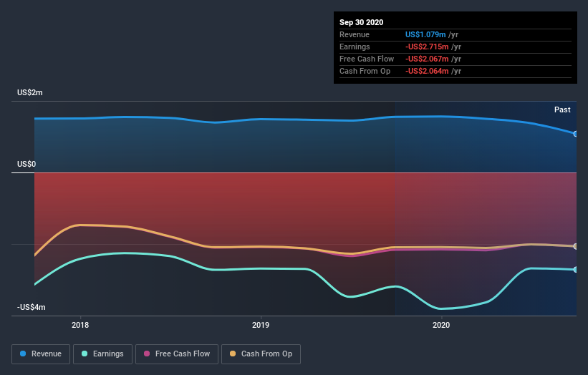Click the -US$4m y-axis label
Viewport: 588px width, 375px height.
click(x=31, y=307)
